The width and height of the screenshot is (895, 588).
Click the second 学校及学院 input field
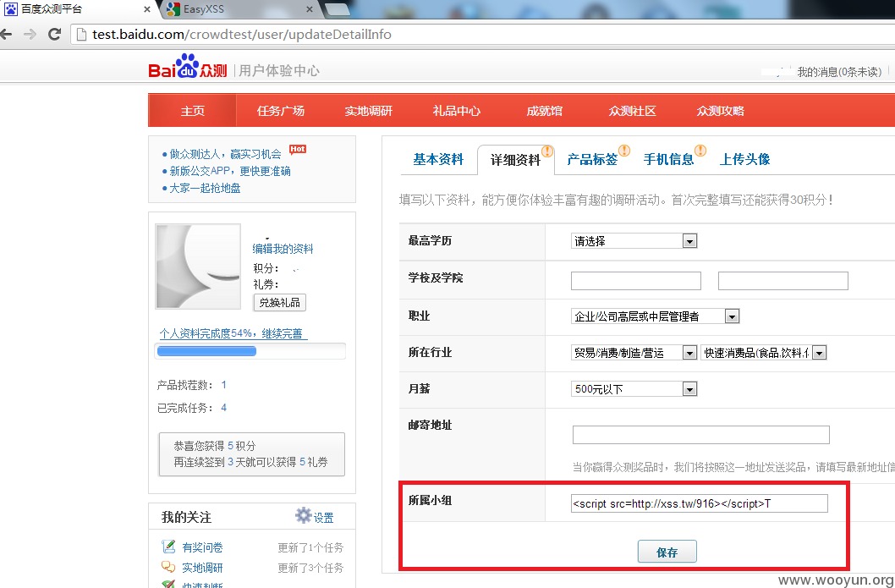(783, 281)
